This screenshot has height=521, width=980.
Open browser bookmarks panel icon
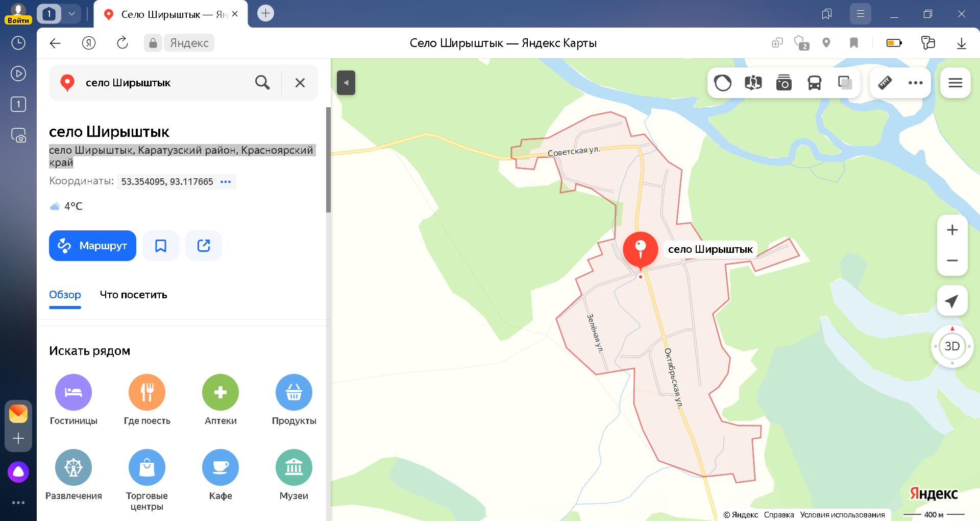[x=827, y=14]
